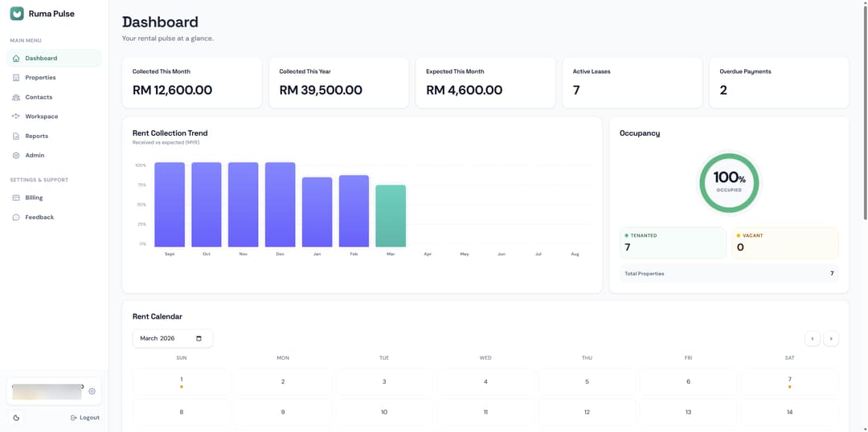The height and width of the screenshot is (432, 868).
Task: Select the Contacts people icon
Action: (x=16, y=97)
